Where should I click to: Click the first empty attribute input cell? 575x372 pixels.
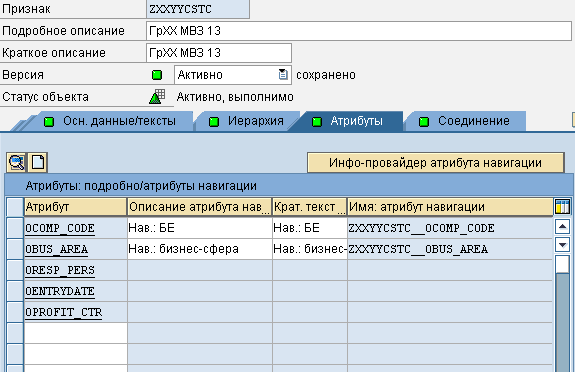76,333
